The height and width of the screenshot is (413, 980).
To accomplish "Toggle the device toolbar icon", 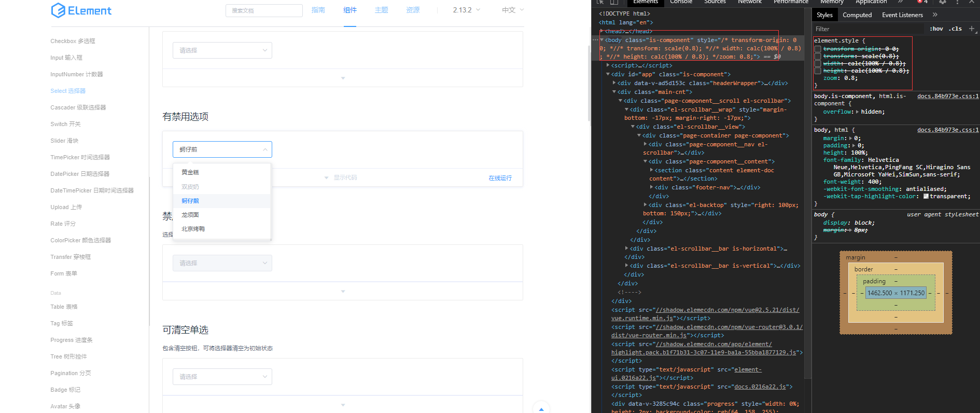I will [x=614, y=2].
